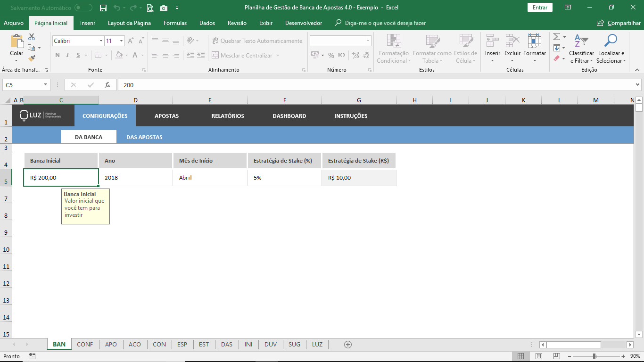This screenshot has height=362, width=644.
Task: Switch to Page Break Preview icon
Action: click(557, 356)
